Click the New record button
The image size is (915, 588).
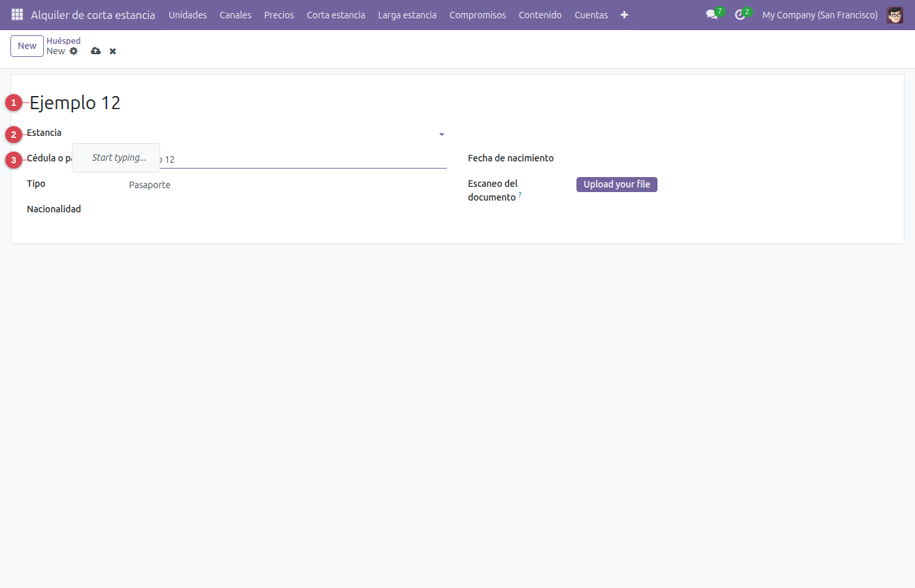[27, 46]
